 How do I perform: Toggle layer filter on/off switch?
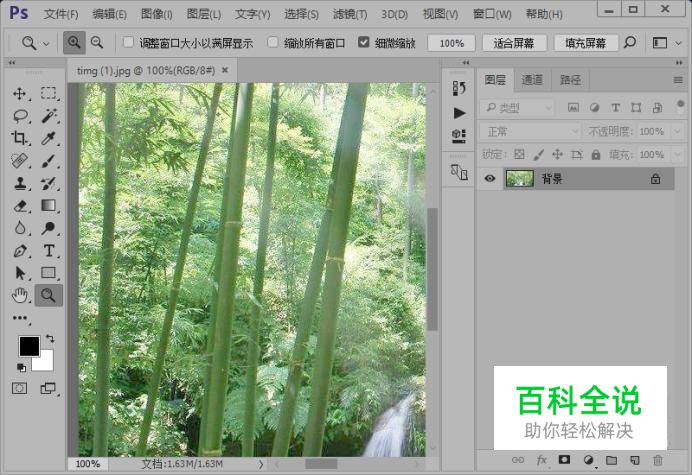coord(680,106)
